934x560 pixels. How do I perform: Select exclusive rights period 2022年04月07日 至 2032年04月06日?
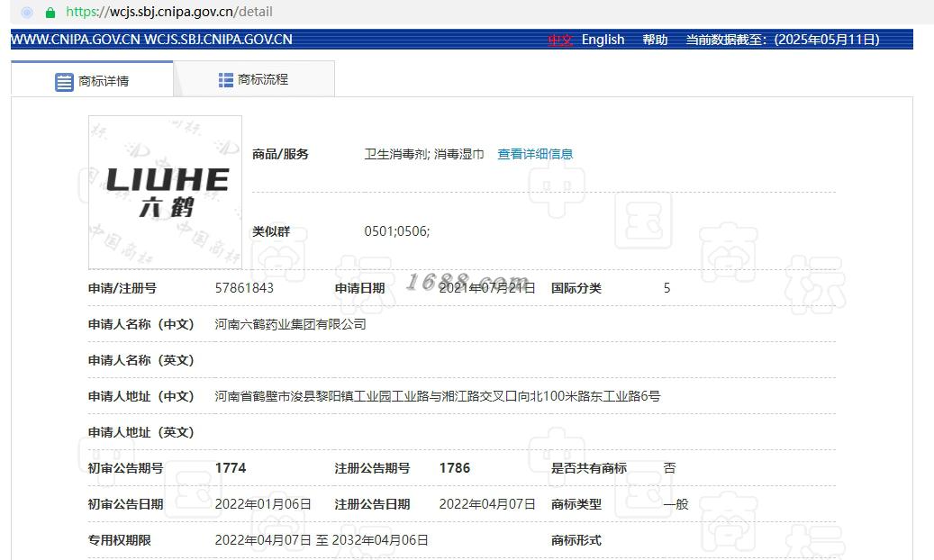(x=321, y=540)
